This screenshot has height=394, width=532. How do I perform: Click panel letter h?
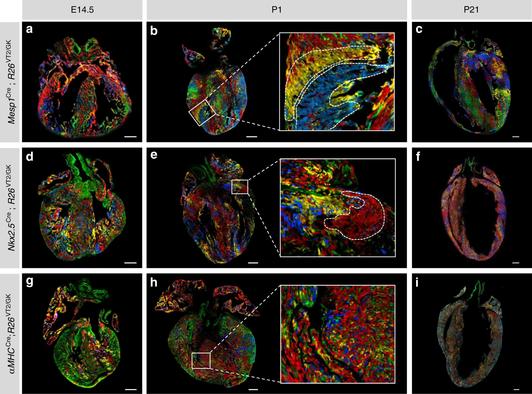[x=154, y=282]
